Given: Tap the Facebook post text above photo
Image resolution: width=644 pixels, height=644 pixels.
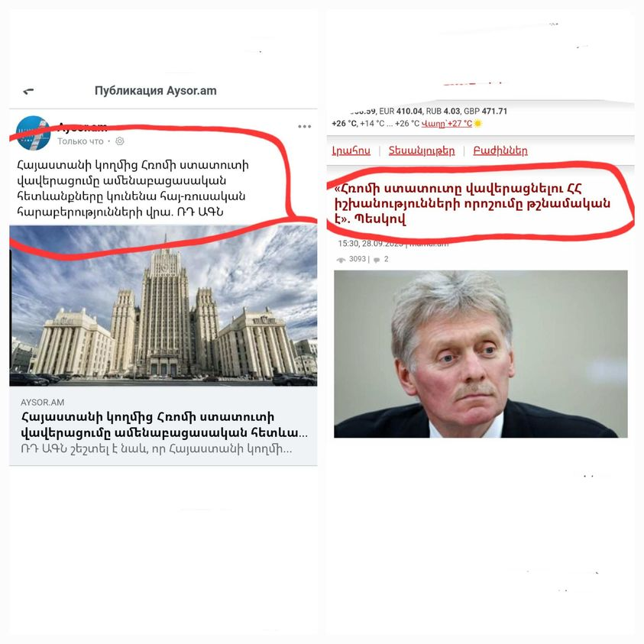Looking at the screenshot, I should pyautogui.click(x=133, y=189).
